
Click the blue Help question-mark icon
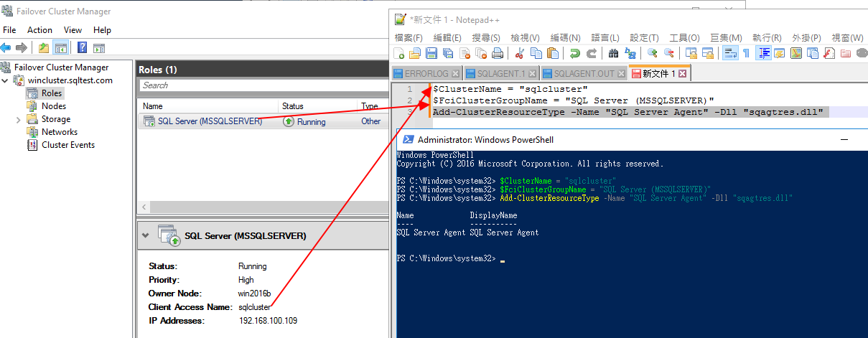point(82,48)
